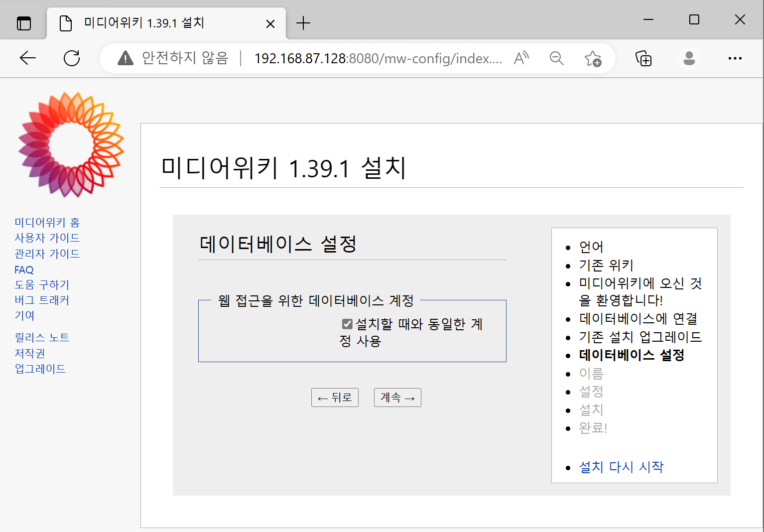The image size is (764, 532).
Task: Click the 설치 다시 시작 link
Action: (x=621, y=467)
